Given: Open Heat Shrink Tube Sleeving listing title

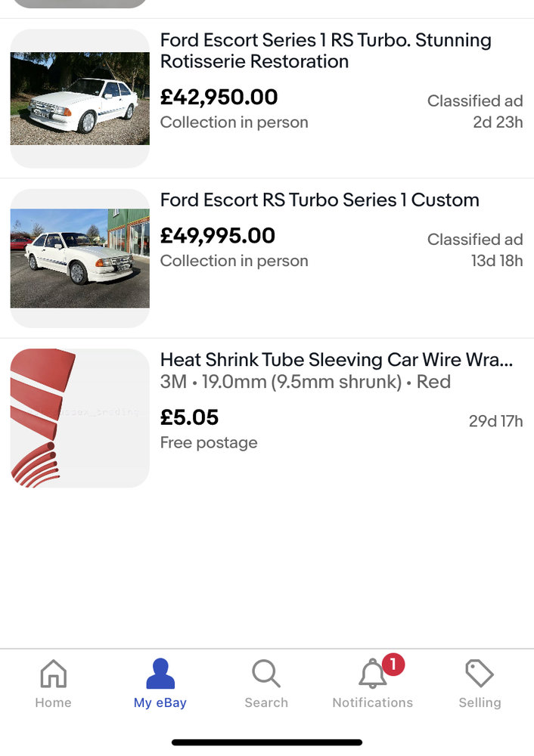Looking at the screenshot, I should [x=337, y=360].
